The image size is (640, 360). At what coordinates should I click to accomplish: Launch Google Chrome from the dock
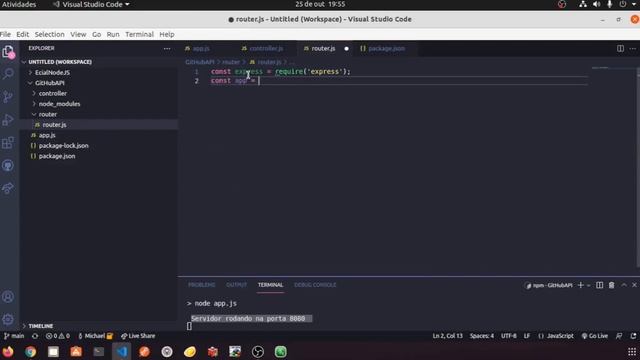coord(31,351)
